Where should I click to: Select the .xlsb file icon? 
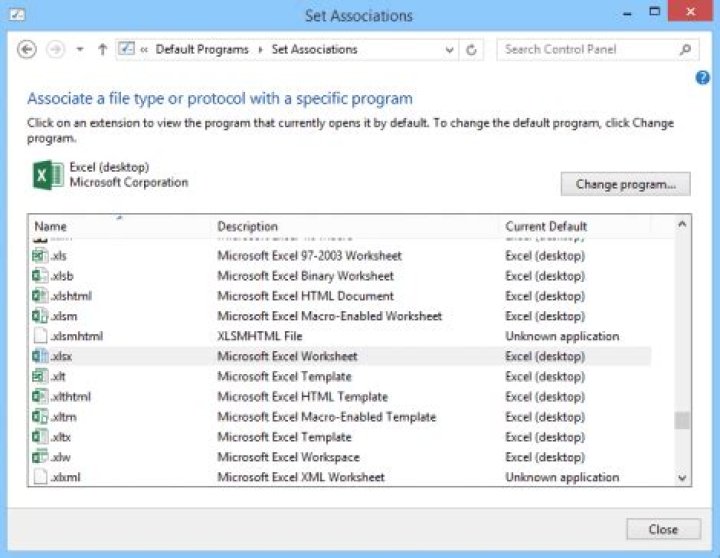point(40,276)
